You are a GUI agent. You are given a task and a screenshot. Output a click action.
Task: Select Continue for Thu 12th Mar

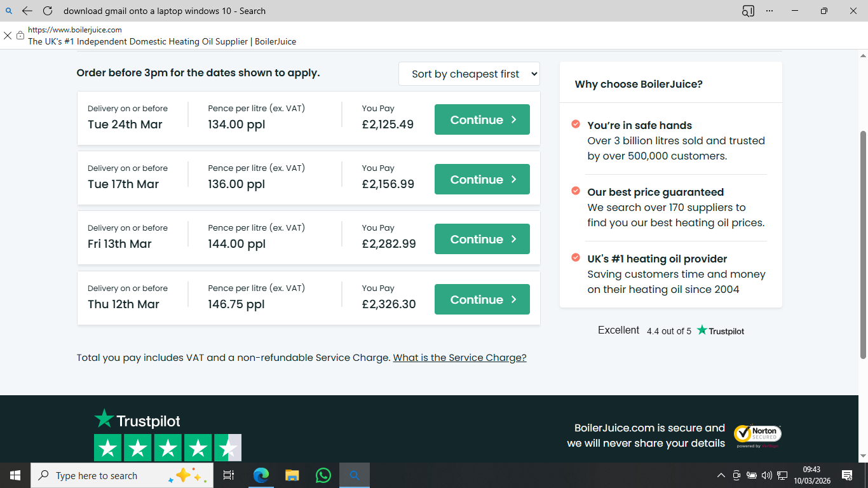[482, 299]
